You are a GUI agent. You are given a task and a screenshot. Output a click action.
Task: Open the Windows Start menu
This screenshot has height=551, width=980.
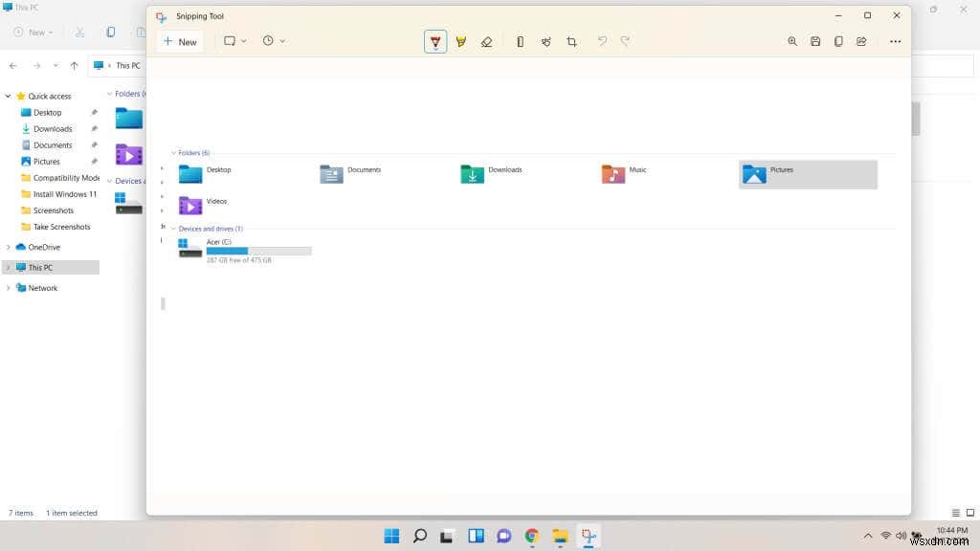[x=391, y=536]
